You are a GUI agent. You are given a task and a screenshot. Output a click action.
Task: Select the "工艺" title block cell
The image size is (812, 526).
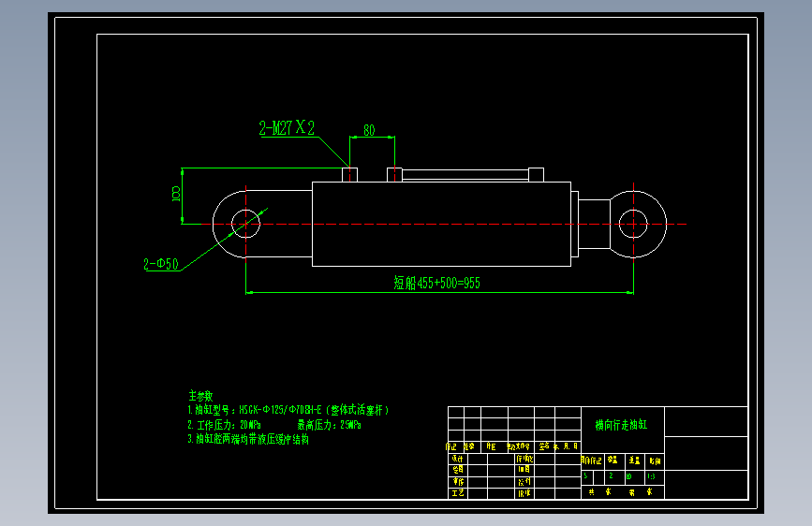pos(458,493)
